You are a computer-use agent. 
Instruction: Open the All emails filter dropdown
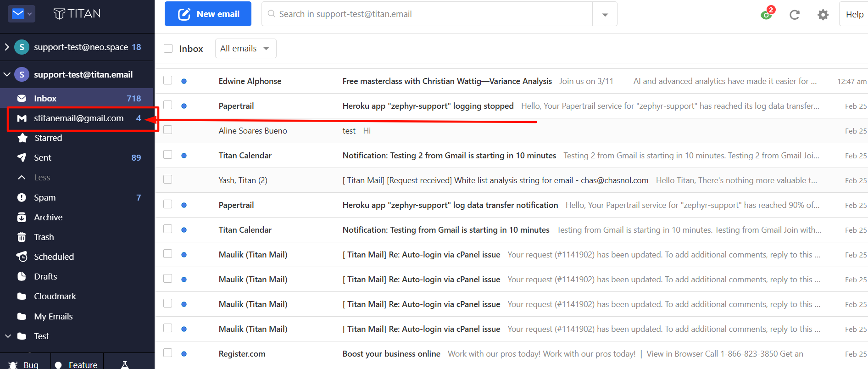coord(245,49)
